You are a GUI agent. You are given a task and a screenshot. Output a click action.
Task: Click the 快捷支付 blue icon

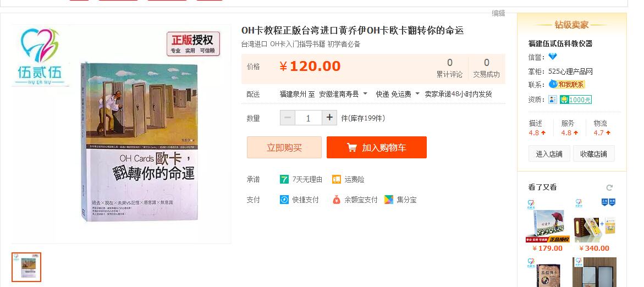click(284, 200)
